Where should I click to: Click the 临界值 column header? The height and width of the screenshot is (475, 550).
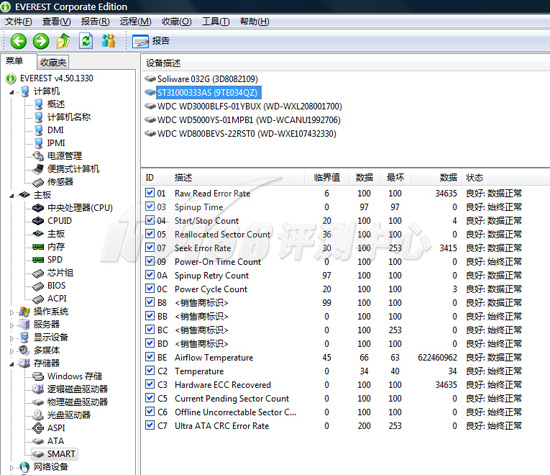(x=327, y=178)
